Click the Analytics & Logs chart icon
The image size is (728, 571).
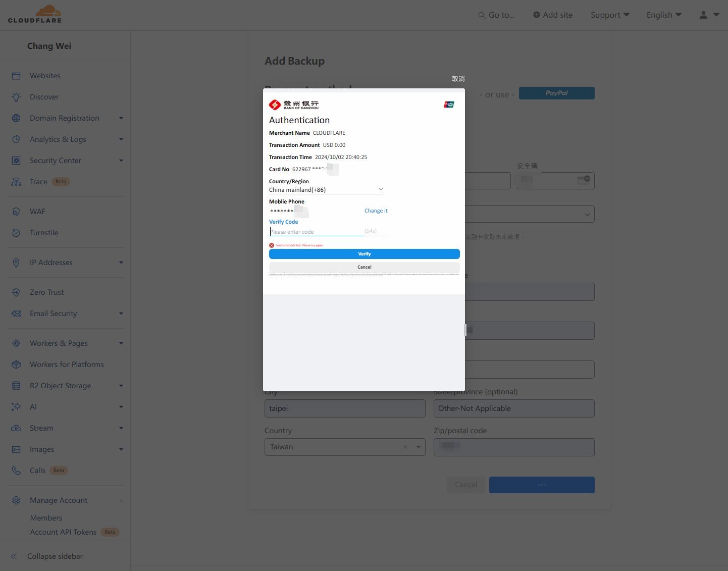tap(16, 139)
